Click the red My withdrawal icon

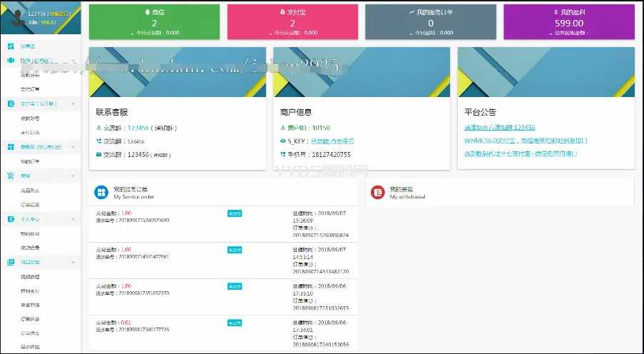378,193
